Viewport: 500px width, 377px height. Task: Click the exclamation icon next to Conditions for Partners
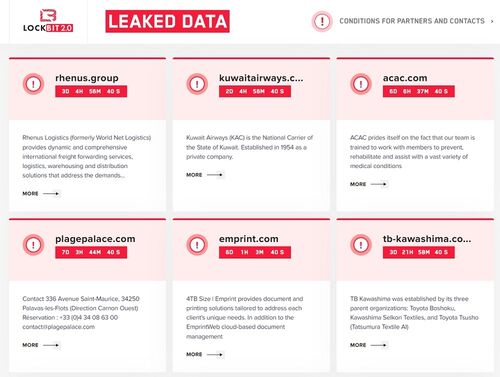coord(322,21)
